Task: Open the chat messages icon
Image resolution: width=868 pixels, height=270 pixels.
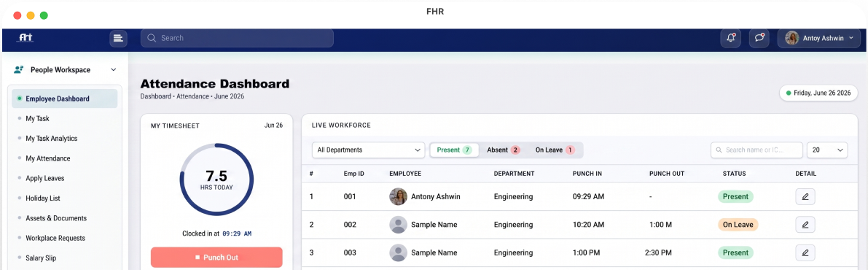Action: click(759, 38)
